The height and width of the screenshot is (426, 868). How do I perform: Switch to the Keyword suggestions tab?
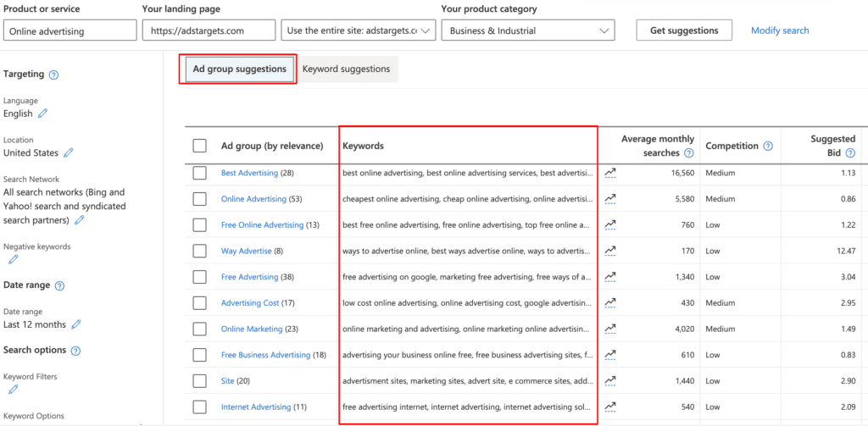(346, 69)
